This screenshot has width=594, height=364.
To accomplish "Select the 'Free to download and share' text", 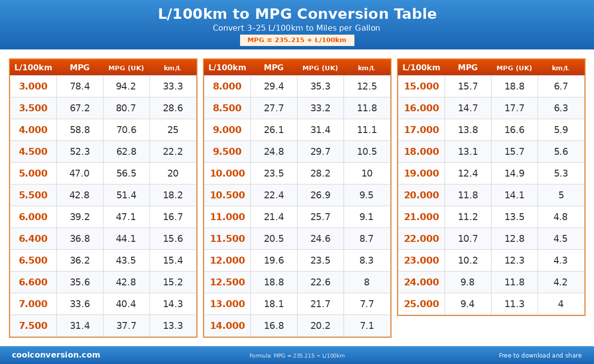I will click(x=540, y=356).
